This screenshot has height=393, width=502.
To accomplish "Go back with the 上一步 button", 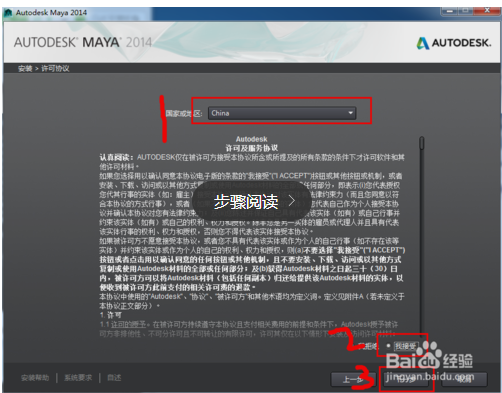I will coord(353,379).
